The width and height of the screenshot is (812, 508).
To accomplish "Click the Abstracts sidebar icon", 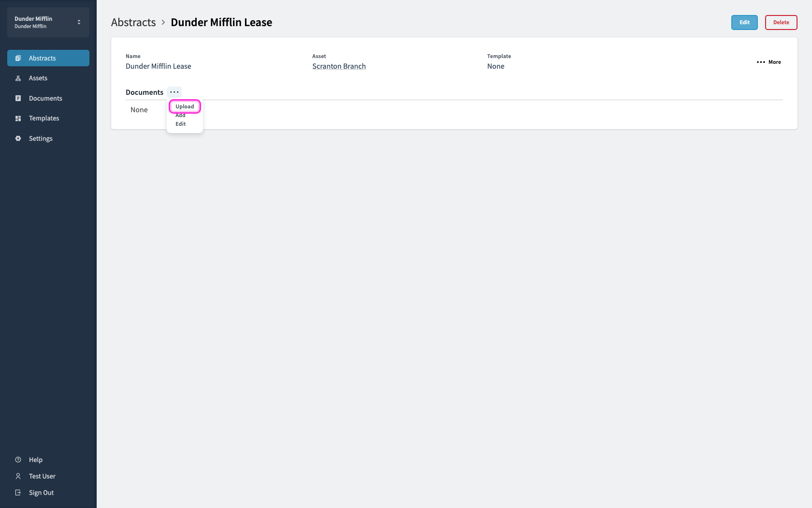I will [x=18, y=58].
